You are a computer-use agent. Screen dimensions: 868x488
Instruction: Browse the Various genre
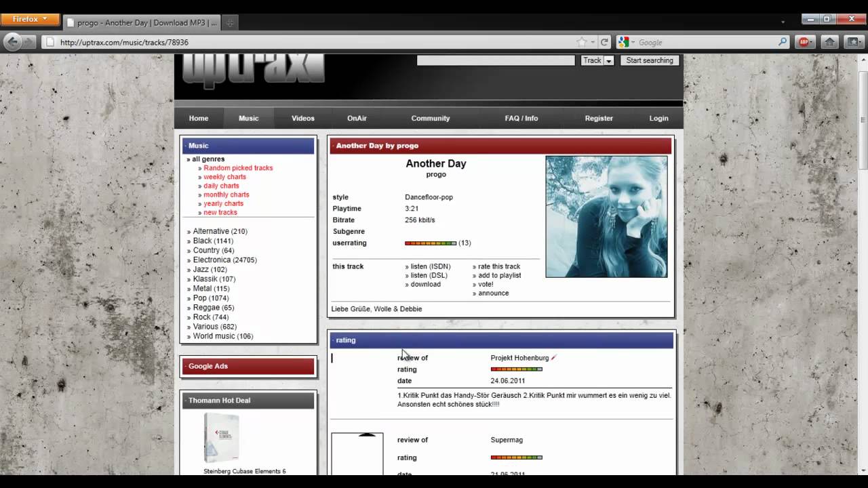coord(205,326)
